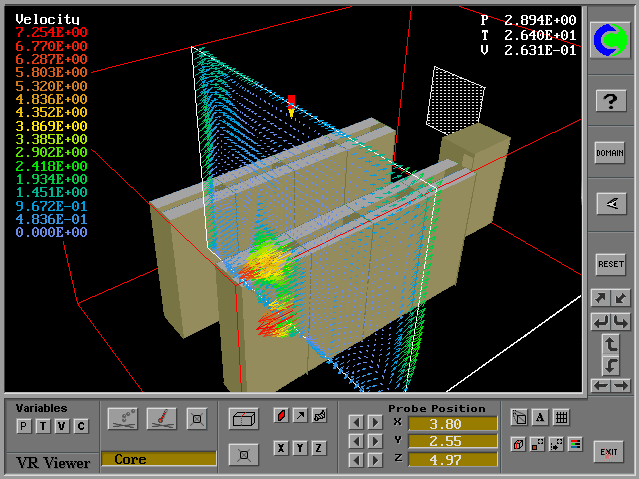Increase probe Y position with right arrow

[x=375, y=441]
